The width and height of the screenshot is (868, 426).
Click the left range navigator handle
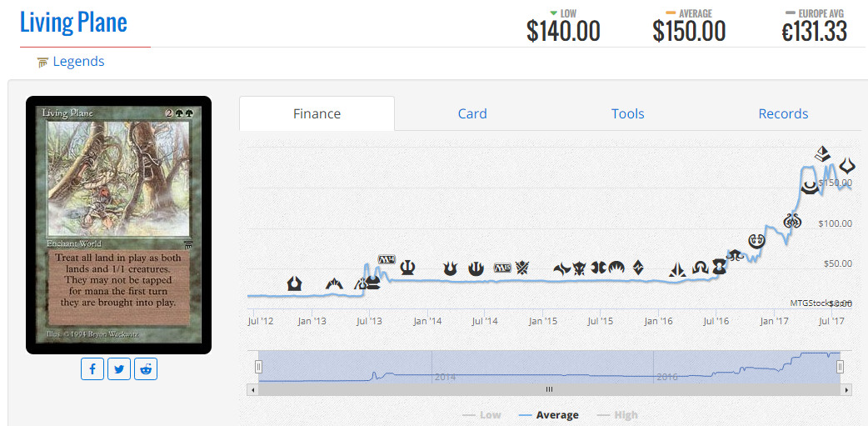(258, 367)
